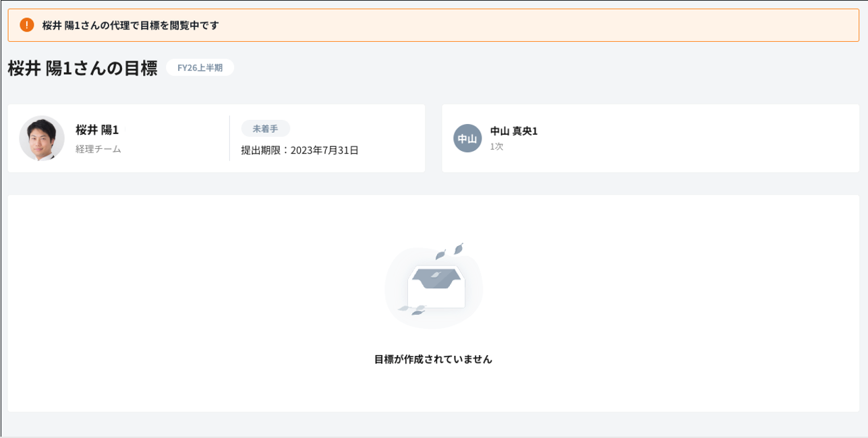Viewport: 868px width, 438px height.
Task: Click empty right side of the orange banner
Action: pos(607,26)
